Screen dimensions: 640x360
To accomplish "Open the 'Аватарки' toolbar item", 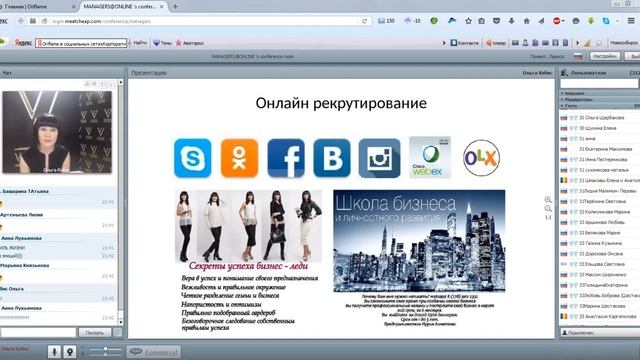I will coord(190,42).
